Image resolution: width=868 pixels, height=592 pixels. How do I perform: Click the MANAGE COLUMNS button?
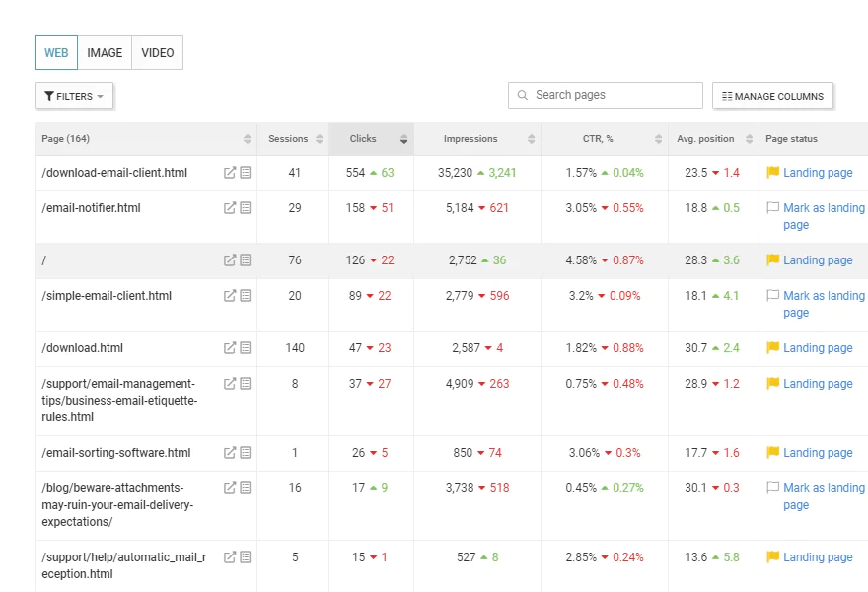(773, 95)
